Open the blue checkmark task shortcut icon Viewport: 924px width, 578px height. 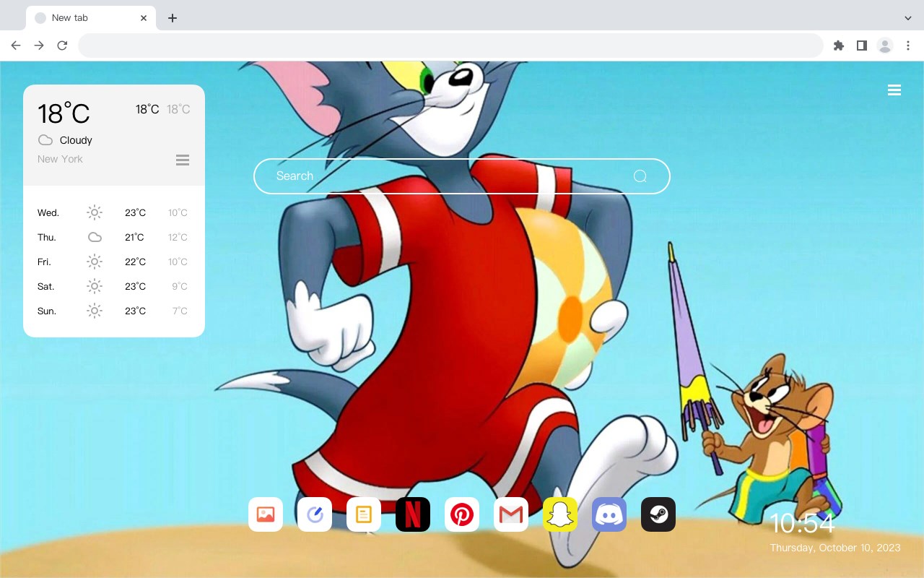[x=315, y=514]
